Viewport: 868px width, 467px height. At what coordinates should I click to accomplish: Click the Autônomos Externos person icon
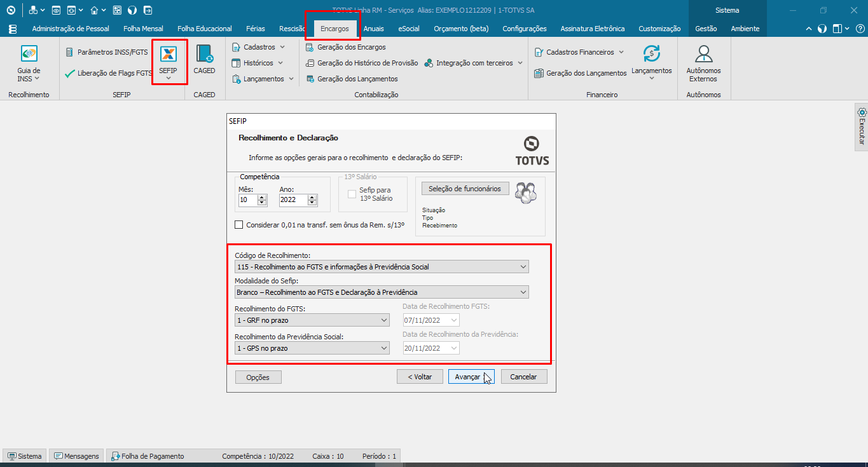tap(703, 53)
